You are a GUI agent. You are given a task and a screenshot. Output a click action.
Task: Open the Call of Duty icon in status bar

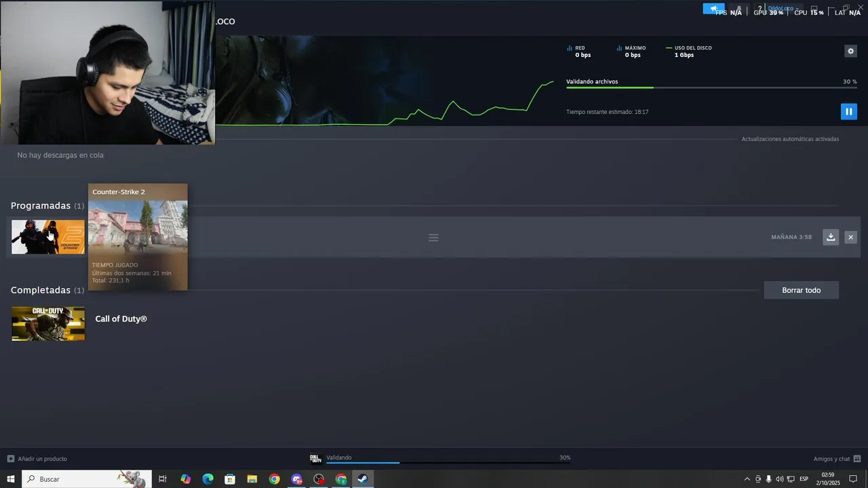pos(315,459)
